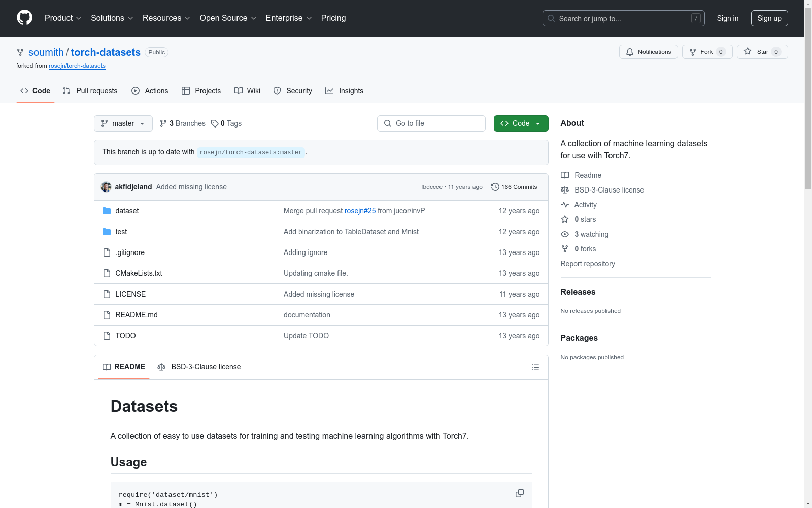Open the Packages heading link

(579, 338)
